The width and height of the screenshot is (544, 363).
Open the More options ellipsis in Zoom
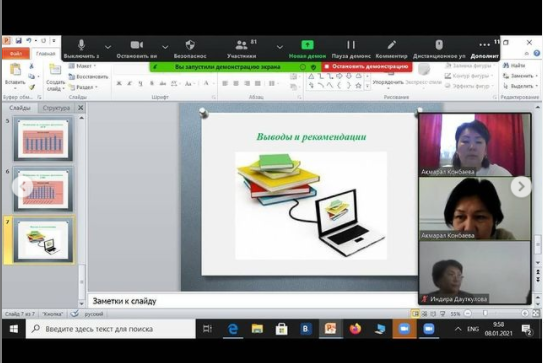click(484, 48)
